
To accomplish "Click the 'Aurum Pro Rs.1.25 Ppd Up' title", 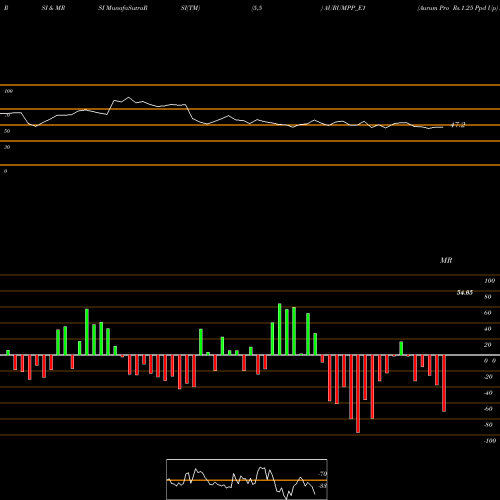I will (x=458, y=8).
